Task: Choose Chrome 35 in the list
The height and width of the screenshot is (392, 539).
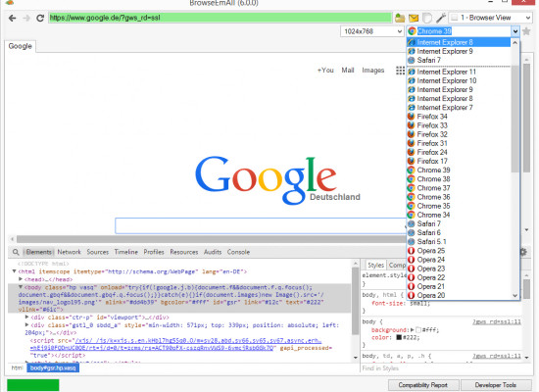Action: coord(459,206)
